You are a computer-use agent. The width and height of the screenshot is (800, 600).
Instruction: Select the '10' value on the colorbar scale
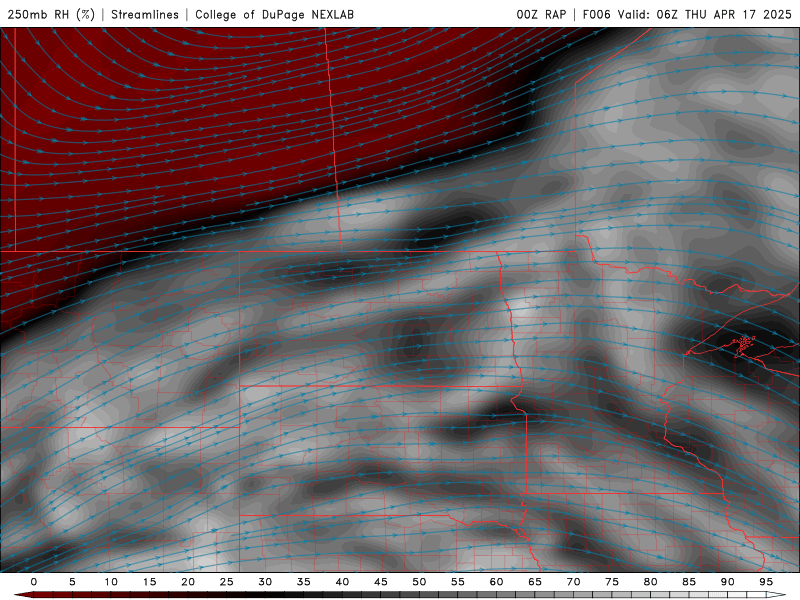[x=111, y=582]
